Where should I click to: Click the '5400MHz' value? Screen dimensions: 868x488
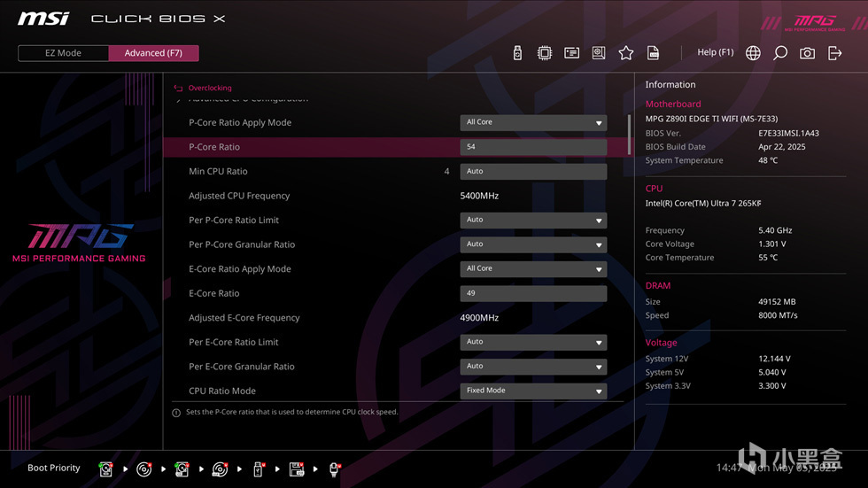click(x=479, y=196)
